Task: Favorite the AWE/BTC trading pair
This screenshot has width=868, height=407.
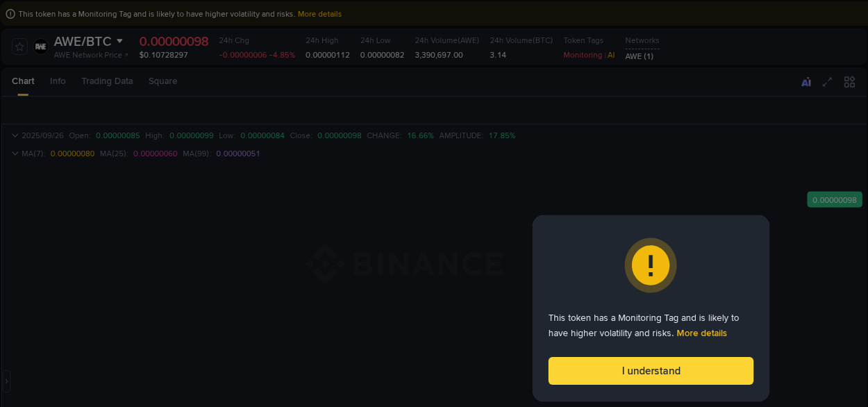Action: coord(19,47)
